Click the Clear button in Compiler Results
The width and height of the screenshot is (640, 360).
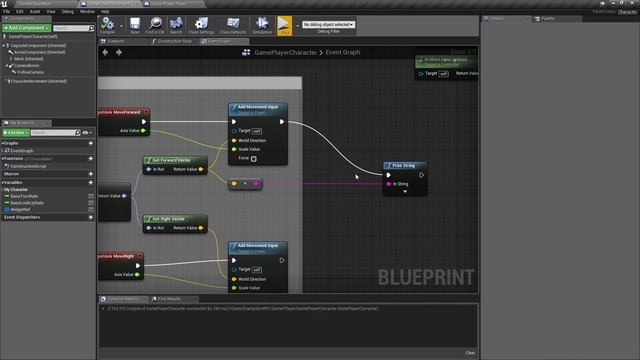coord(470,353)
